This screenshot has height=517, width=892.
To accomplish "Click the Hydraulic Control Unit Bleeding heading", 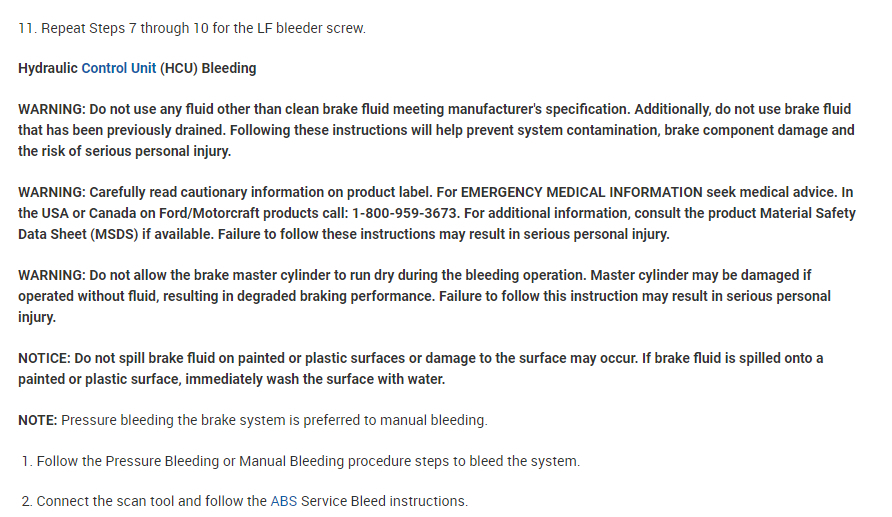I will (137, 68).
